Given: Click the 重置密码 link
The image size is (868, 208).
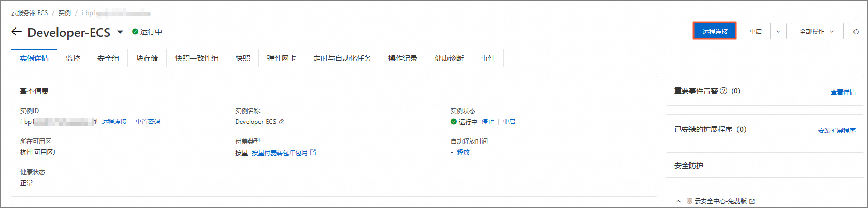Looking at the screenshot, I should click(148, 122).
